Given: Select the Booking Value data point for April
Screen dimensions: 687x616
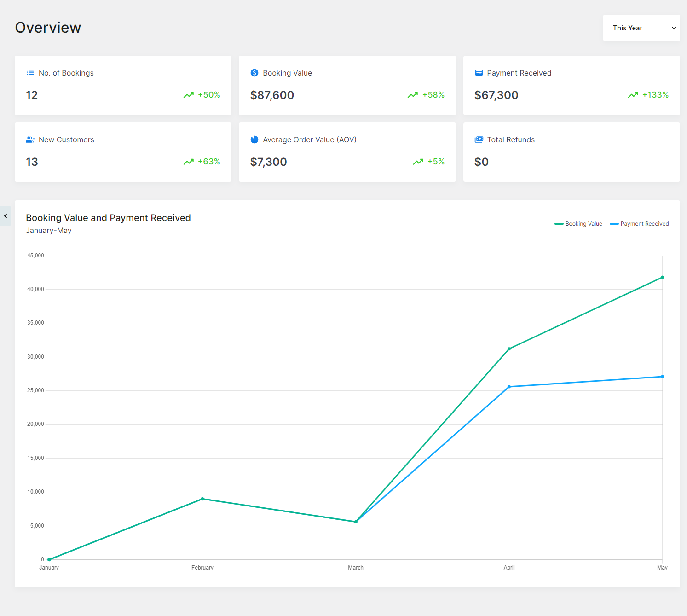Looking at the screenshot, I should pos(509,349).
